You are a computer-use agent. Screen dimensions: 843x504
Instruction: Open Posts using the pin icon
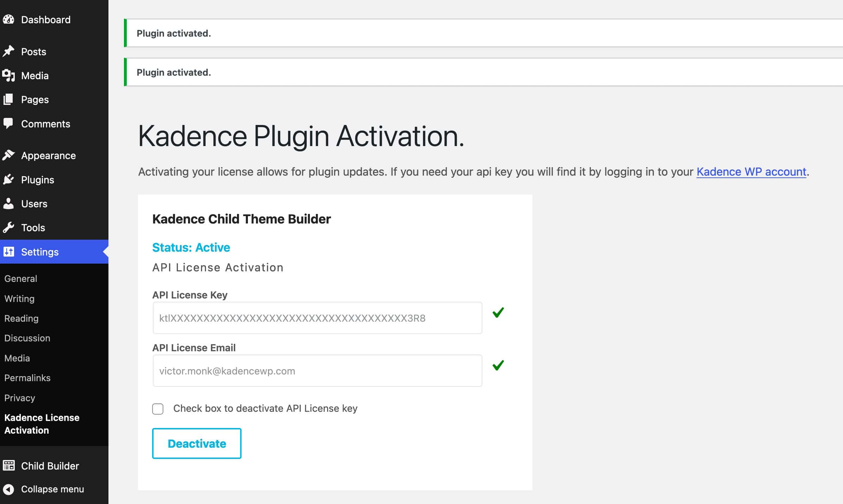[x=9, y=51]
